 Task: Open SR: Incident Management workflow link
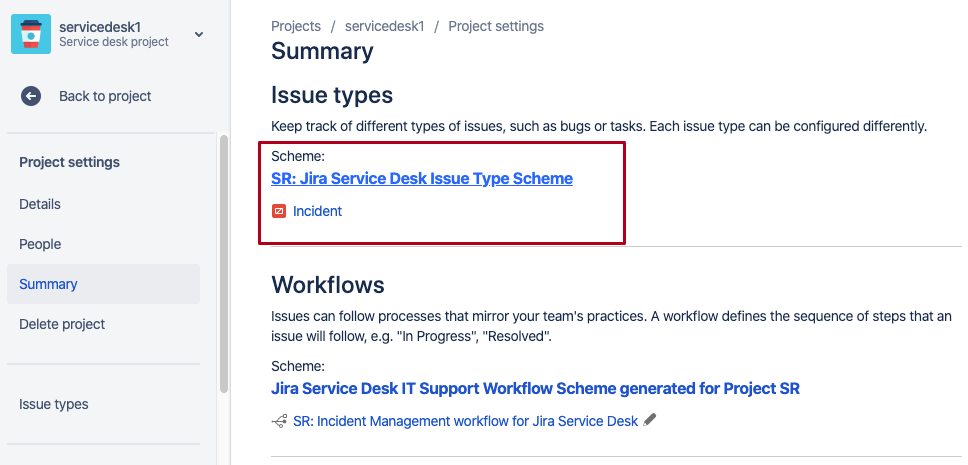tap(465, 421)
